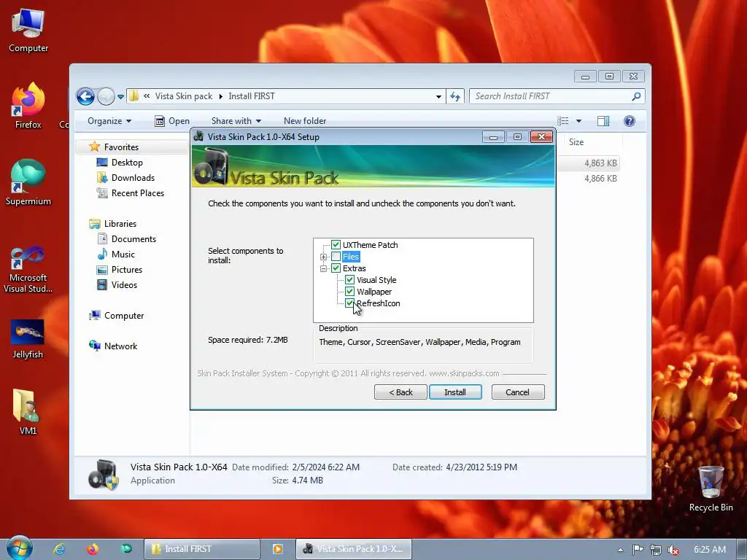This screenshot has width=747, height=560.
Task: Open the Share with dropdown
Action: pyautogui.click(x=236, y=121)
